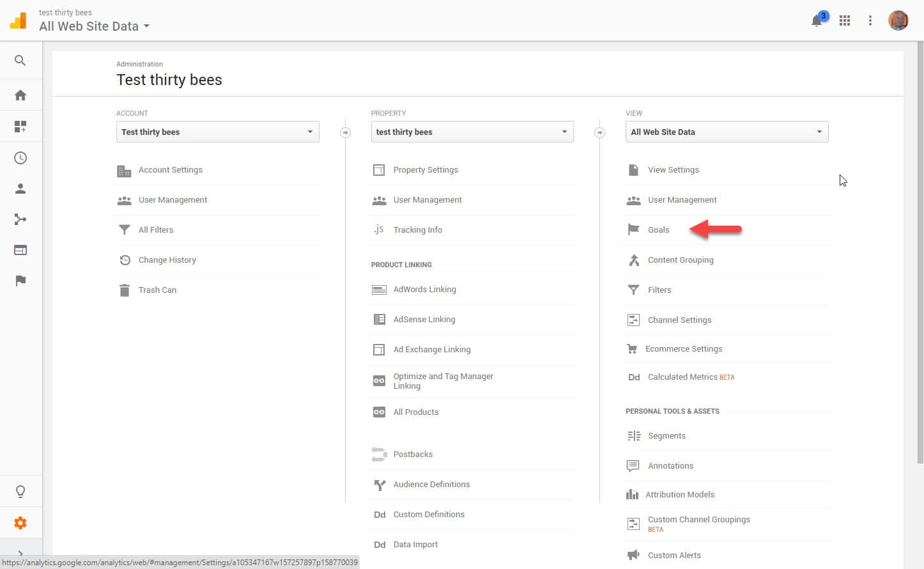924x569 pixels.
Task: Open Acquisition branching icon in sidebar
Action: click(x=20, y=219)
